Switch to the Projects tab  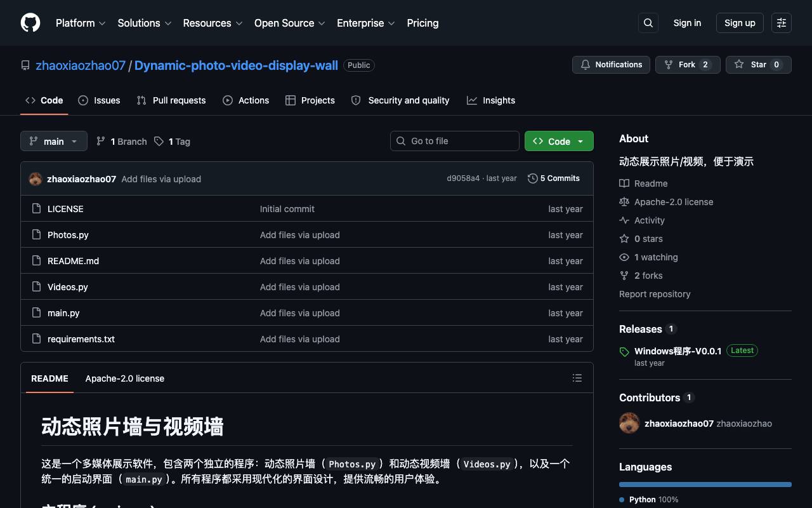pyautogui.click(x=310, y=100)
